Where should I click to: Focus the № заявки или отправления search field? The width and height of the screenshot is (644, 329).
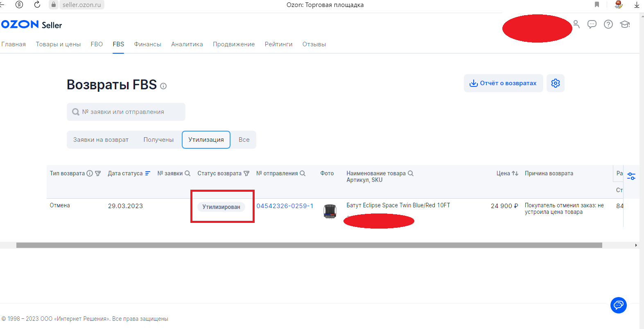tap(126, 112)
